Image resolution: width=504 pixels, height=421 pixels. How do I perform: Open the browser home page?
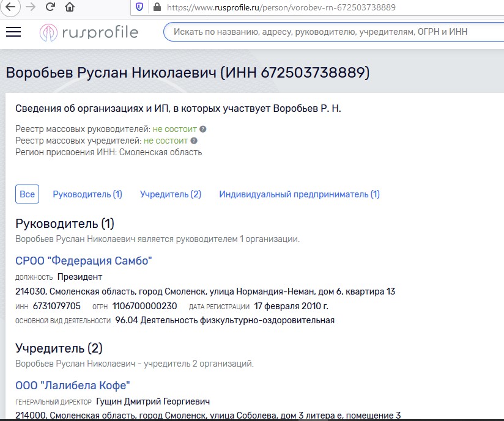coord(70,7)
